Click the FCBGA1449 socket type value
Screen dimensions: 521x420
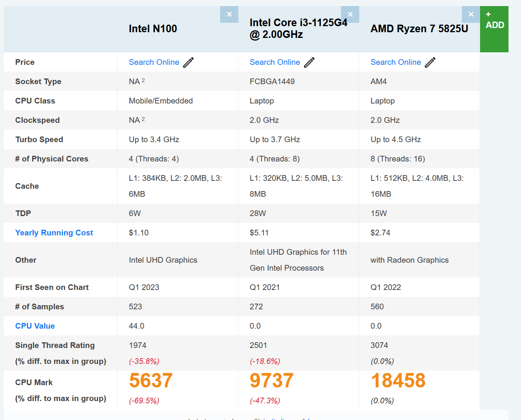click(x=272, y=81)
